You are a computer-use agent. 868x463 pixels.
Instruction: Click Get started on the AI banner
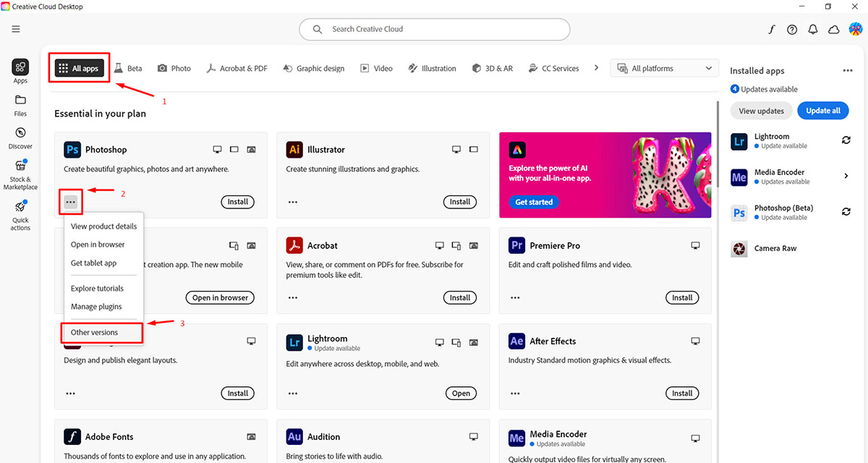coord(534,203)
